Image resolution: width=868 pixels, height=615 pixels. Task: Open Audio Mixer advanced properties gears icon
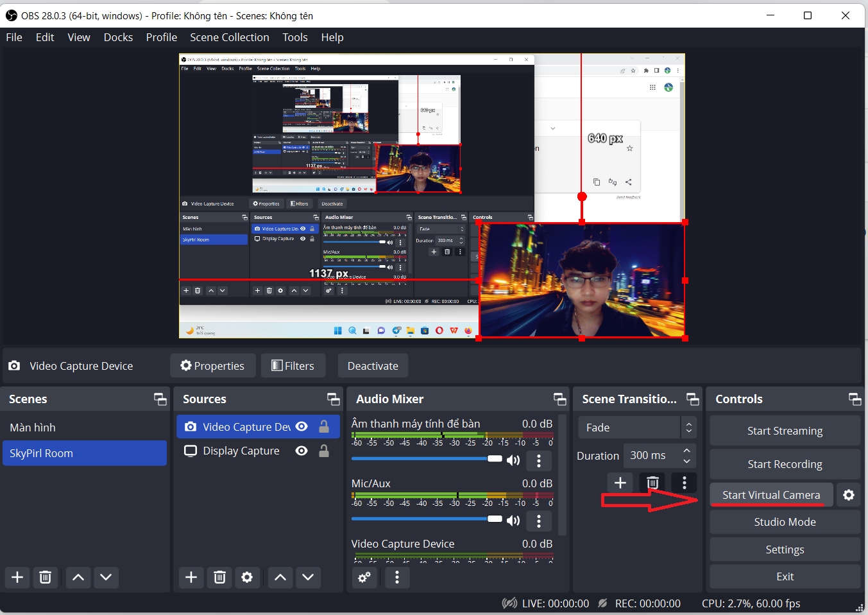pos(364,577)
